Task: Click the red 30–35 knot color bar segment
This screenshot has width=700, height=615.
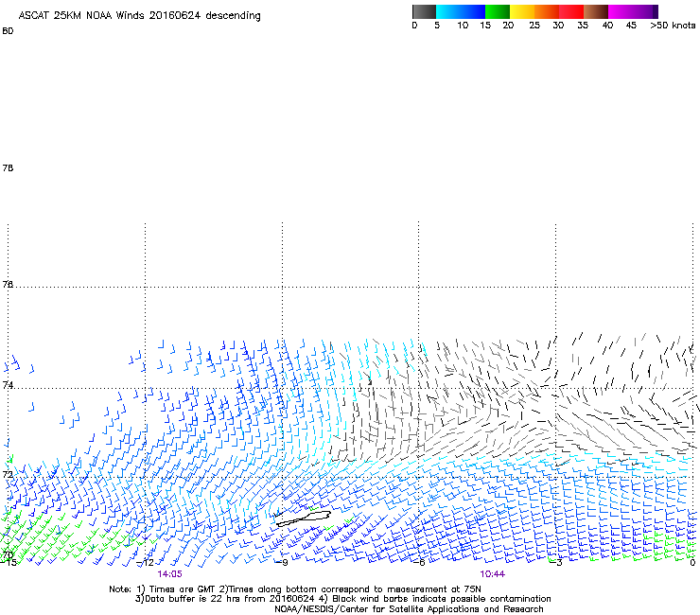Action: click(x=571, y=11)
